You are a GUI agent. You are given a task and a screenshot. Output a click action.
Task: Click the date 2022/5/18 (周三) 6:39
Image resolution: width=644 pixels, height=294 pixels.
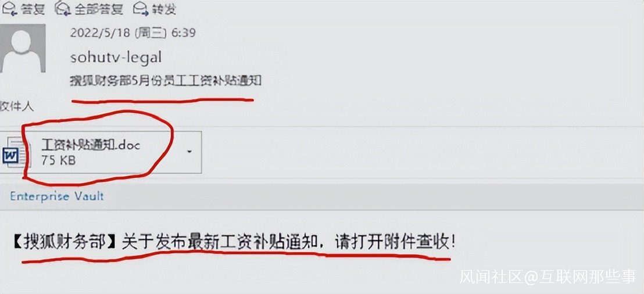133,33
